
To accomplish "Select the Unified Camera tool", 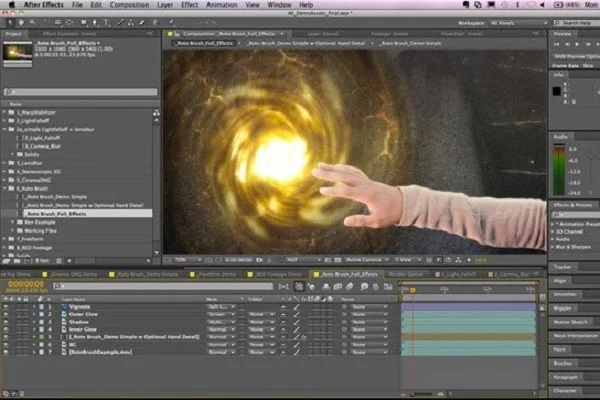I will [x=57, y=23].
